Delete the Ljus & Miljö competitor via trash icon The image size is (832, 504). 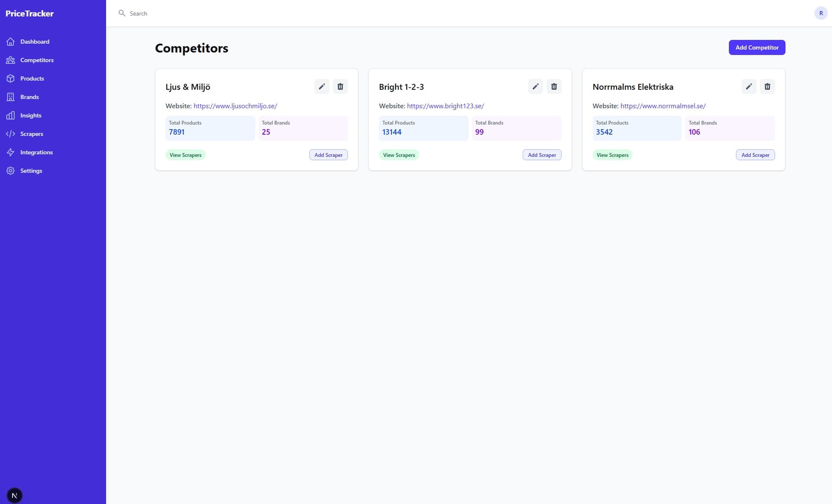tap(340, 87)
